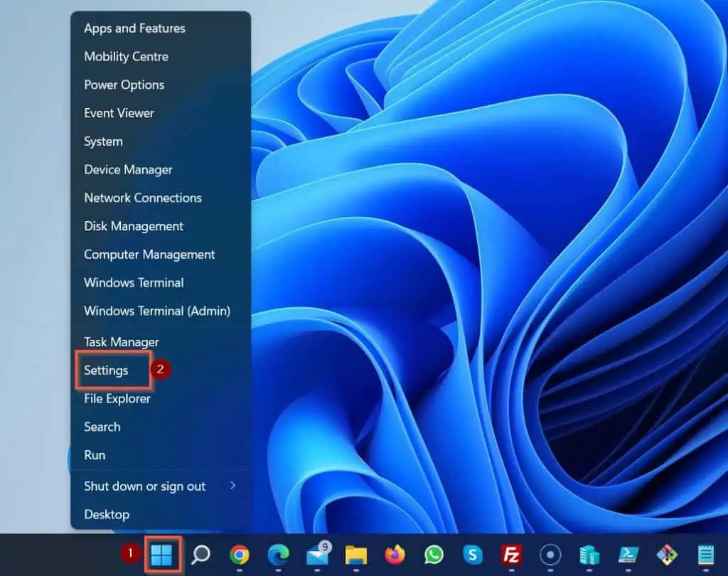Open the circle-dot app in taskbar

(x=550, y=554)
